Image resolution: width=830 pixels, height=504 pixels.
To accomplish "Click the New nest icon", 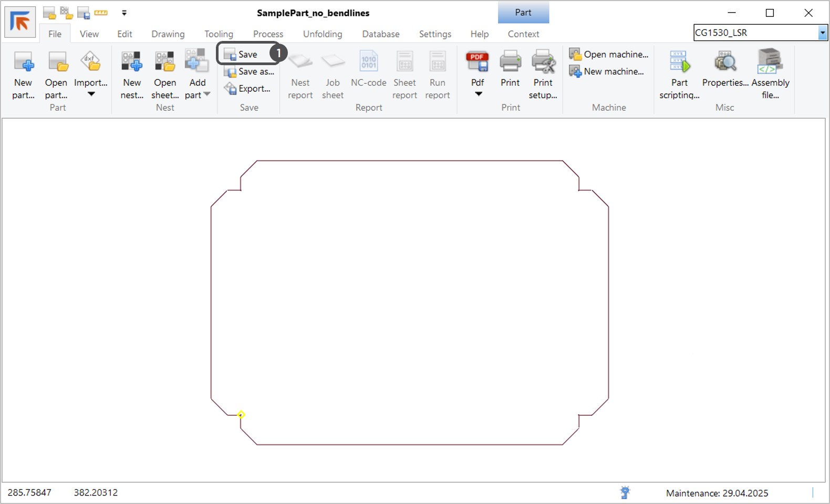I will pyautogui.click(x=132, y=63).
